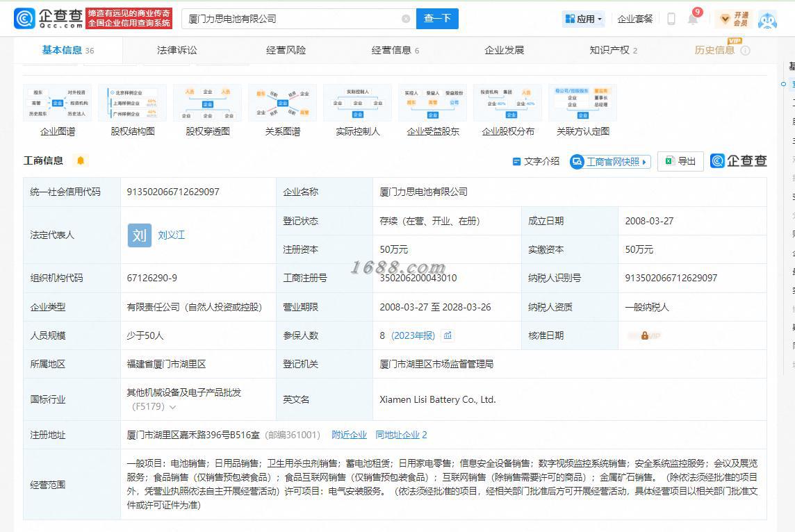Click the 同地址企业 2 link

pyautogui.click(x=401, y=435)
